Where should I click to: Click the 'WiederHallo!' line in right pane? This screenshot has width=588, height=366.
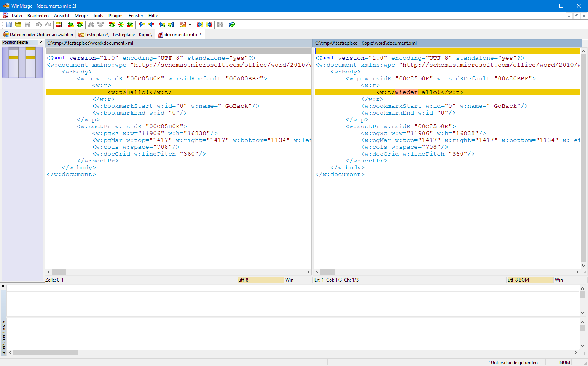coord(448,92)
